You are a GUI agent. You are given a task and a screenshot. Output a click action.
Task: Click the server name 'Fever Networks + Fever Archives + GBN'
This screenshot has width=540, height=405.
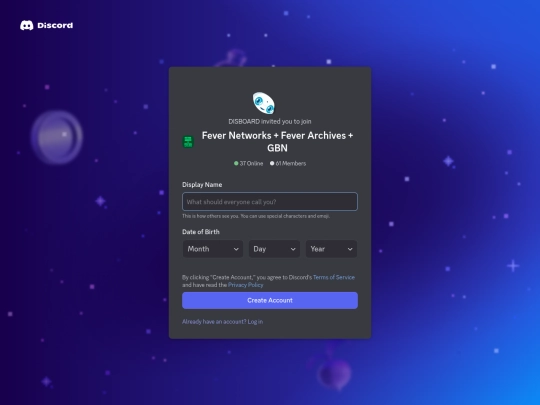277,142
